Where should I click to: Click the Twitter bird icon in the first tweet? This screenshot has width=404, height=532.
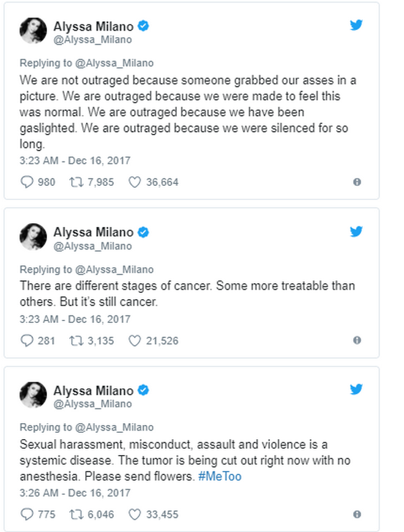pyautogui.click(x=356, y=25)
